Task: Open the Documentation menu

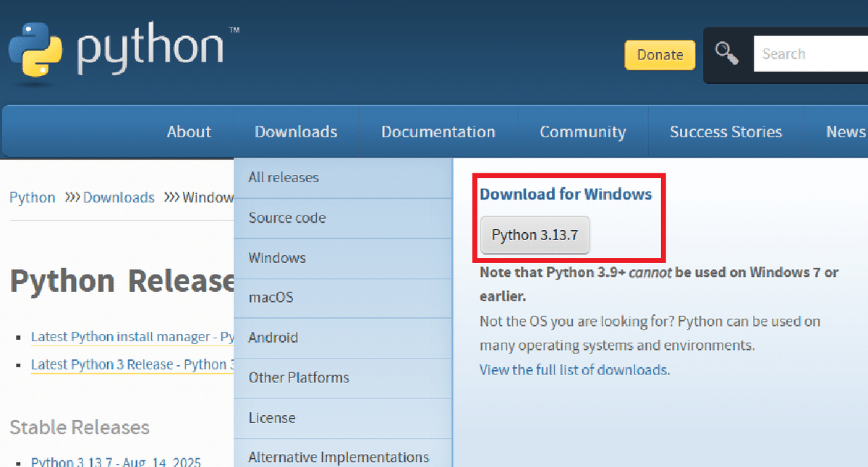Action: (438, 132)
